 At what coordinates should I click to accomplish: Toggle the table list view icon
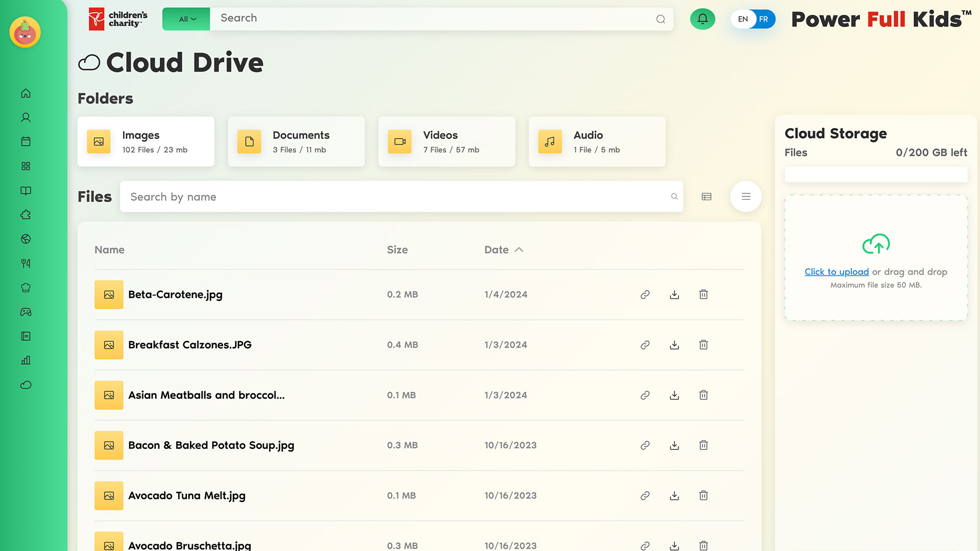[706, 197]
